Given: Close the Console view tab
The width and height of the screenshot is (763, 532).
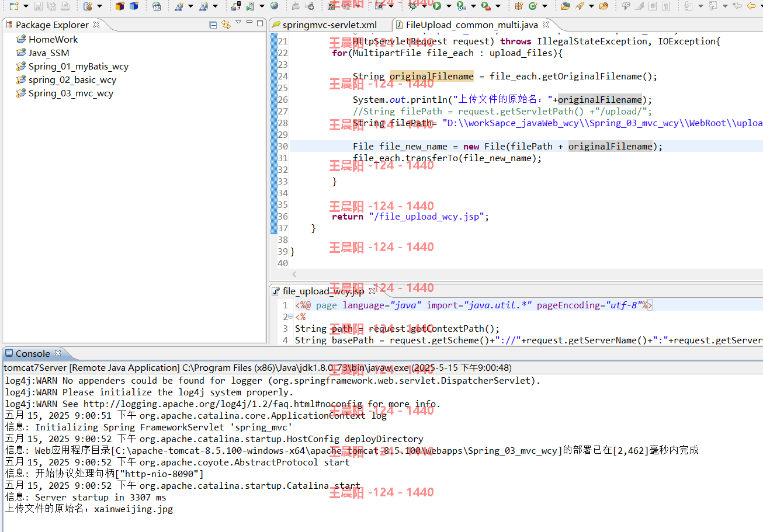Looking at the screenshot, I should (58, 353).
